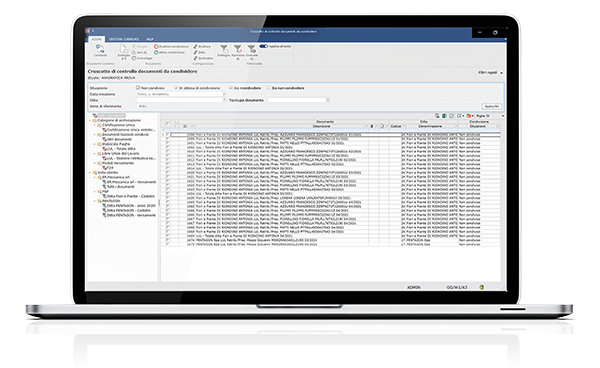Click the print icon above the grid

(x=437, y=116)
